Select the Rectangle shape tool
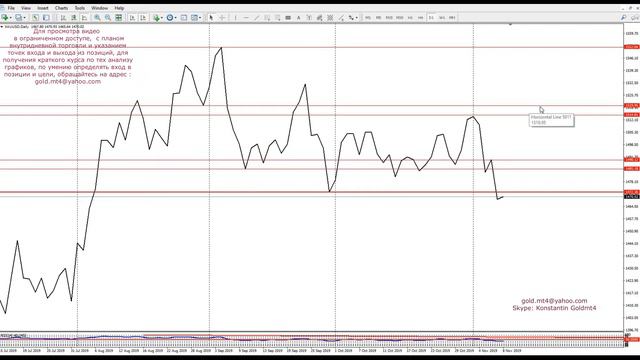Image resolution: width=640 pixels, height=360 pixels. (x=288, y=18)
